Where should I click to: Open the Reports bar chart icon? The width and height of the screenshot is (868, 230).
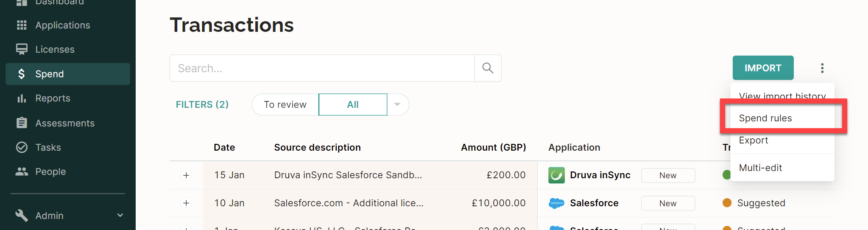(x=22, y=98)
